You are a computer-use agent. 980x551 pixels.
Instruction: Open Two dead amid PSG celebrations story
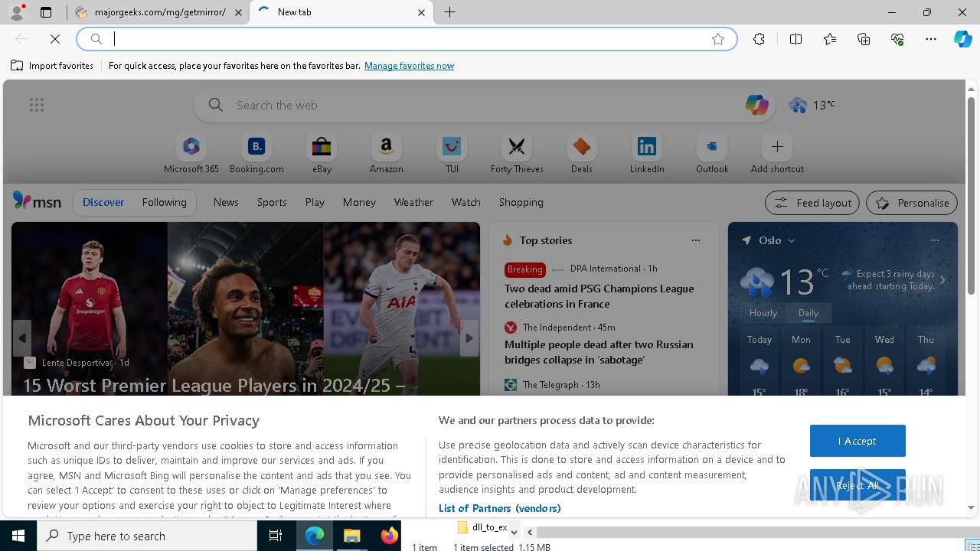tap(599, 296)
